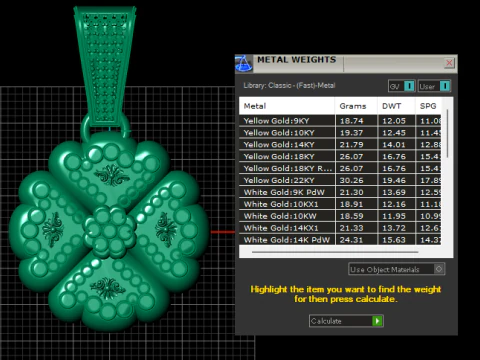Image resolution: width=480 pixels, height=360 pixels.
Task: Click the 13.72 DWT value
Action: tap(394, 228)
